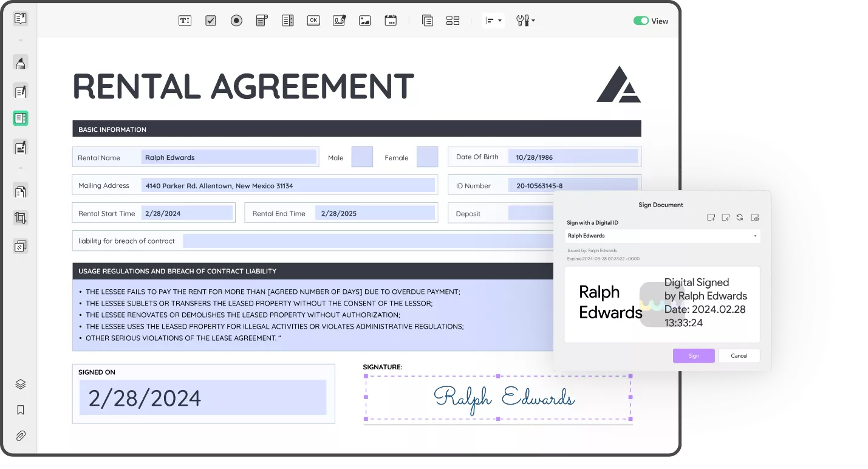
Task: Open the attachments panel at sidebar bottom
Action: [x=20, y=436]
